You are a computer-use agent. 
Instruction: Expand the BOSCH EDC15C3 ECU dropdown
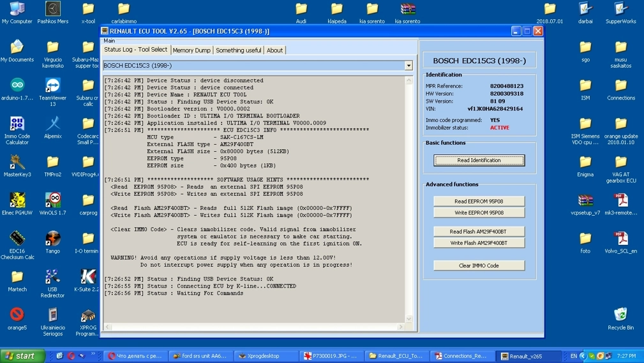pos(408,66)
